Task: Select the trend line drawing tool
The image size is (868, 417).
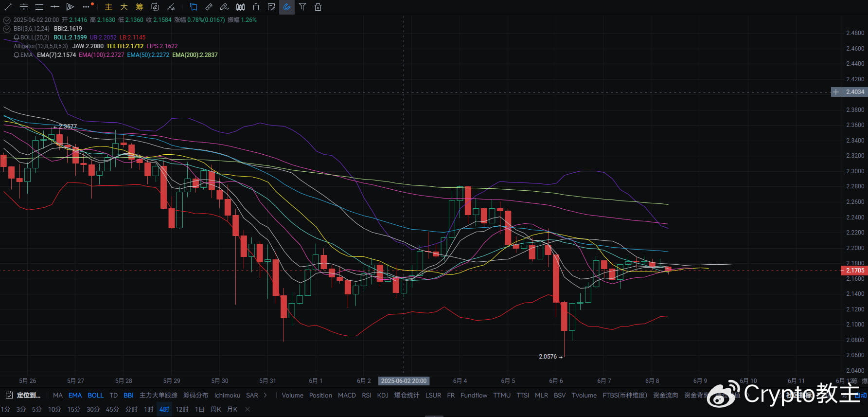Action: (8, 7)
